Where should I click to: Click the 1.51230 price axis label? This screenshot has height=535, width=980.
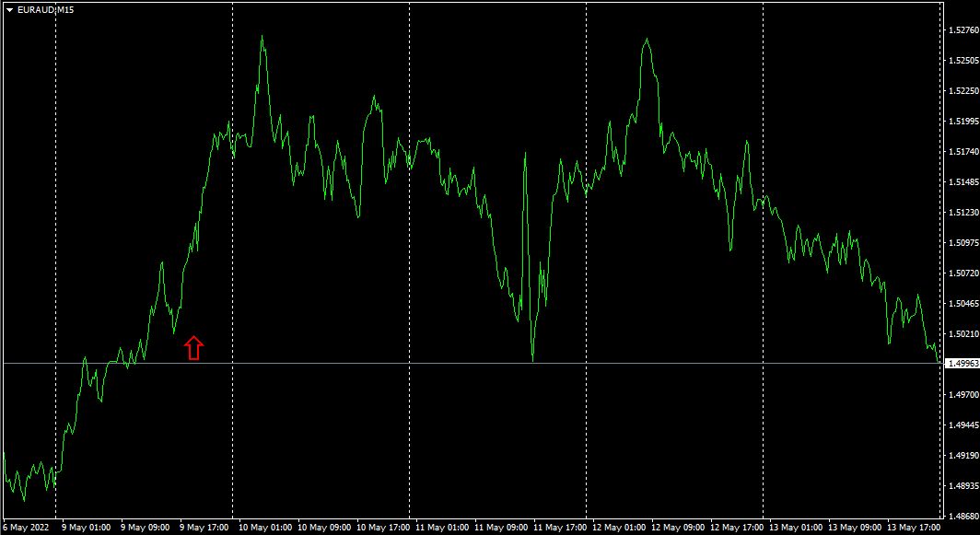tap(963, 212)
